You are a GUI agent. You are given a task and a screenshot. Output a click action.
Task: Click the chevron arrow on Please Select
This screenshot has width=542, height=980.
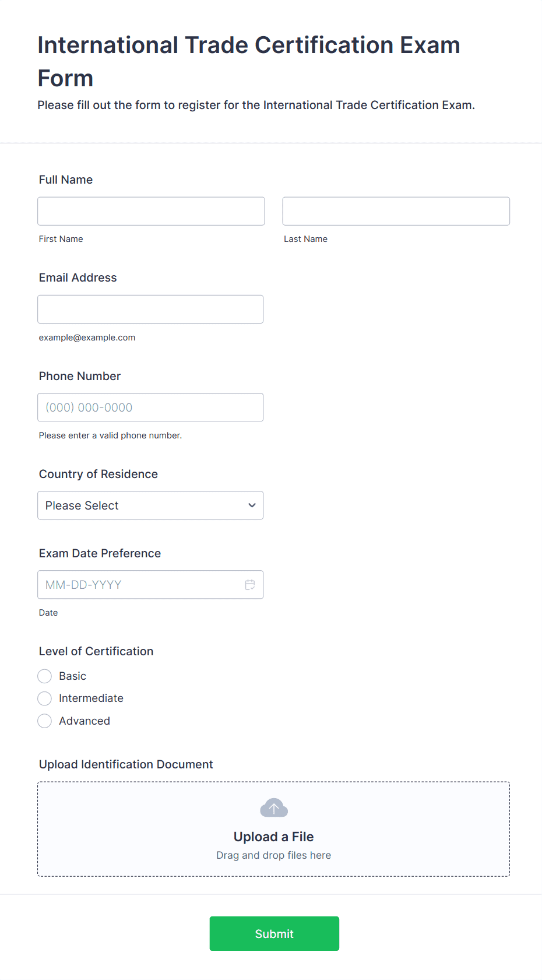click(252, 505)
